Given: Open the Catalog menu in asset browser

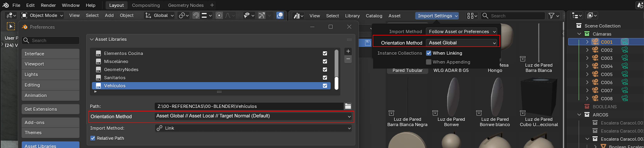Looking at the screenshot, I should click(374, 16).
